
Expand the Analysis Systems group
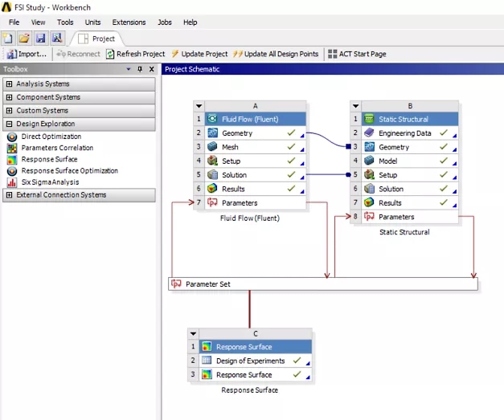[10, 84]
